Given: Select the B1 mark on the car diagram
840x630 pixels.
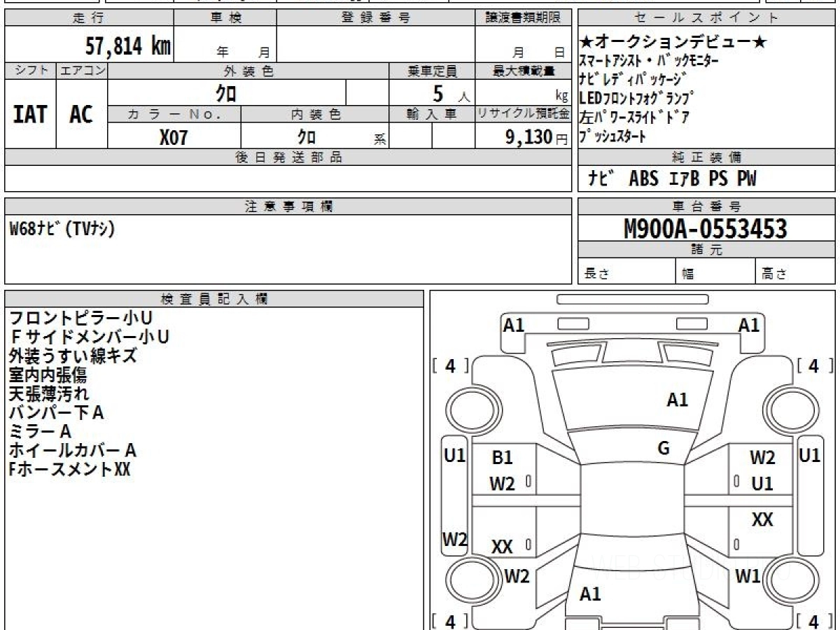Looking at the screenshot, I should (x=503, y=458).
